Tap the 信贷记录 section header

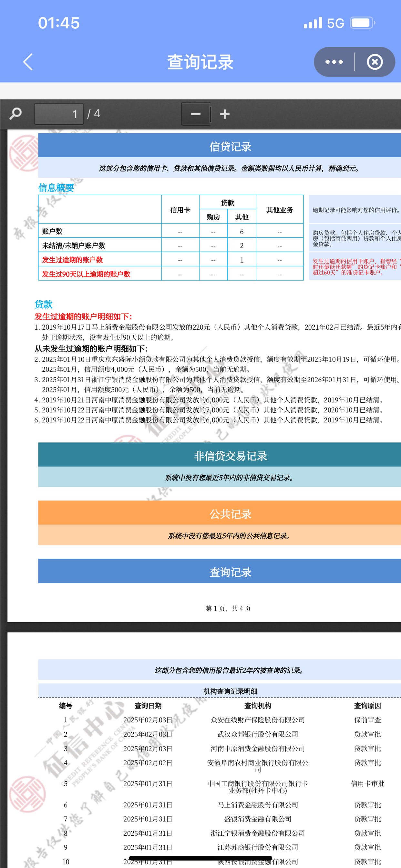tap(219, 146)
